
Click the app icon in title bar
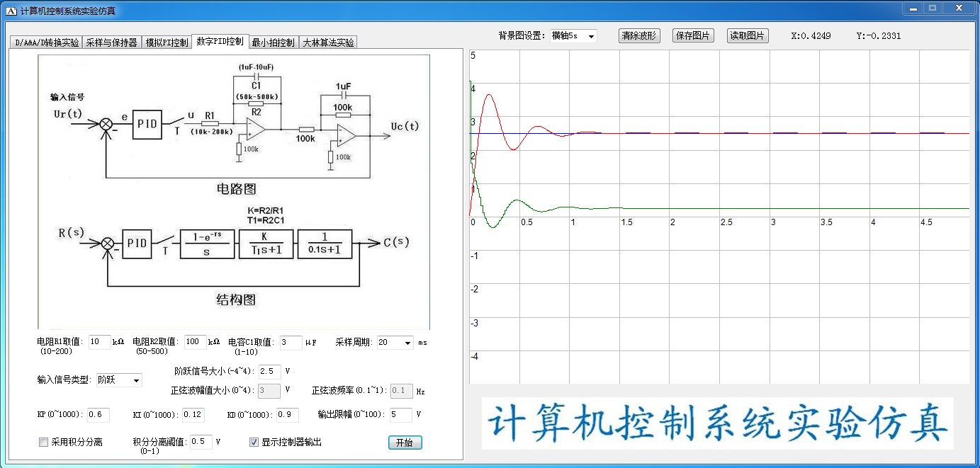(x=11, y=11)
